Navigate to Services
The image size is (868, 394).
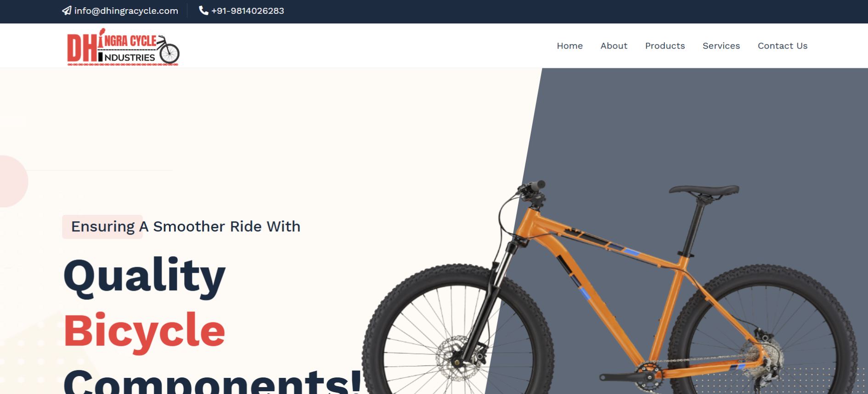(721, 46)
